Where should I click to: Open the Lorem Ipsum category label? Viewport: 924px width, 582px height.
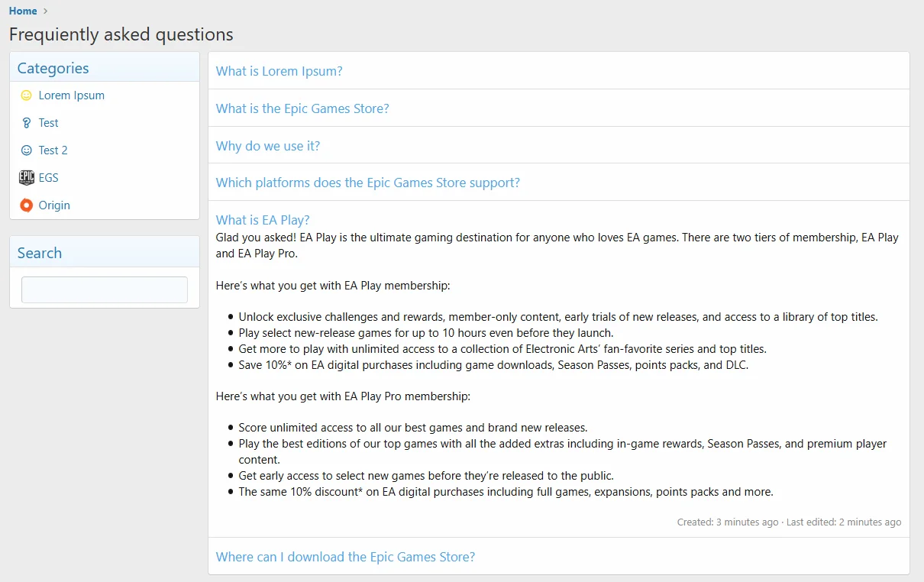tap(72, 95)
